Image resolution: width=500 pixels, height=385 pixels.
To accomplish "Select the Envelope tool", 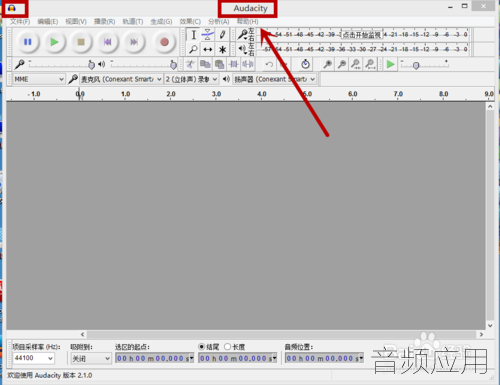I will click(x=208, y=35).
